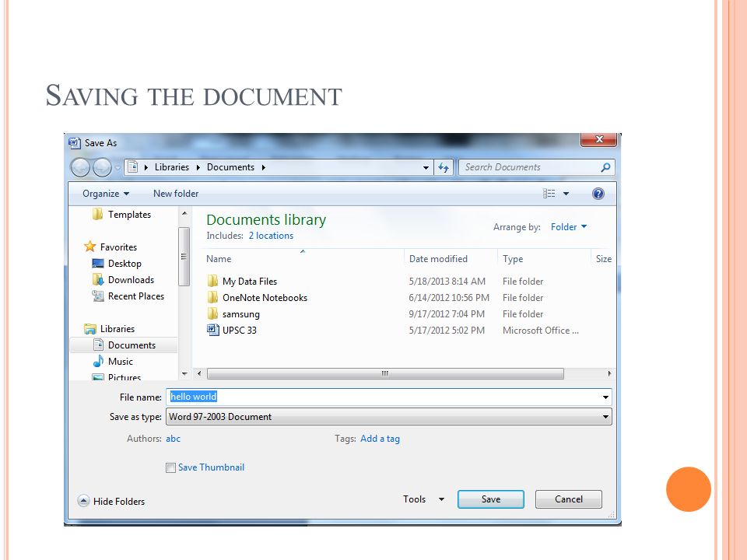
Task: Click the 5/18/2013 8:14 AM date cell
Action: click(x=447, y=282)
